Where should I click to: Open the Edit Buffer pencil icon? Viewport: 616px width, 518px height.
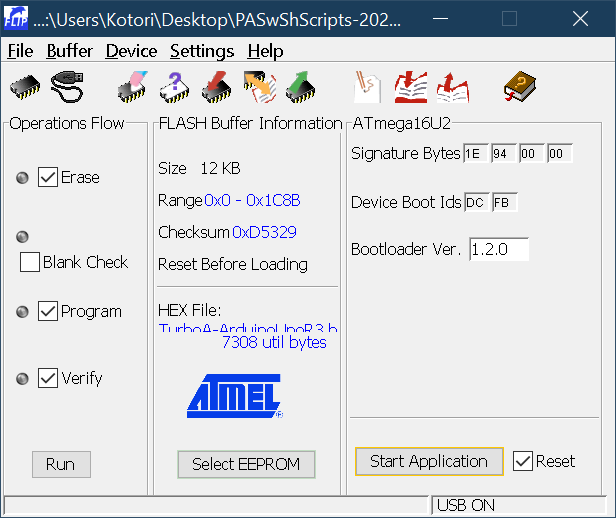pos(367,87)
